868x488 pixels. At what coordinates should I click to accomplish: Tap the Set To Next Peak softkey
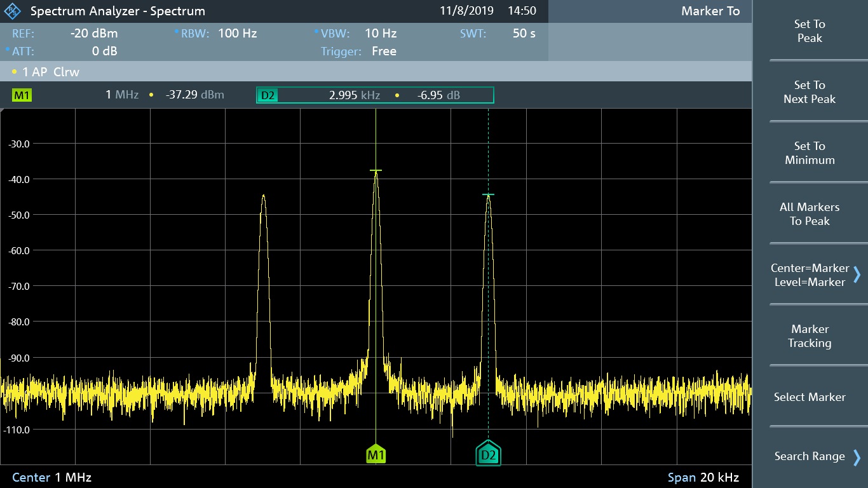point(810,92)
